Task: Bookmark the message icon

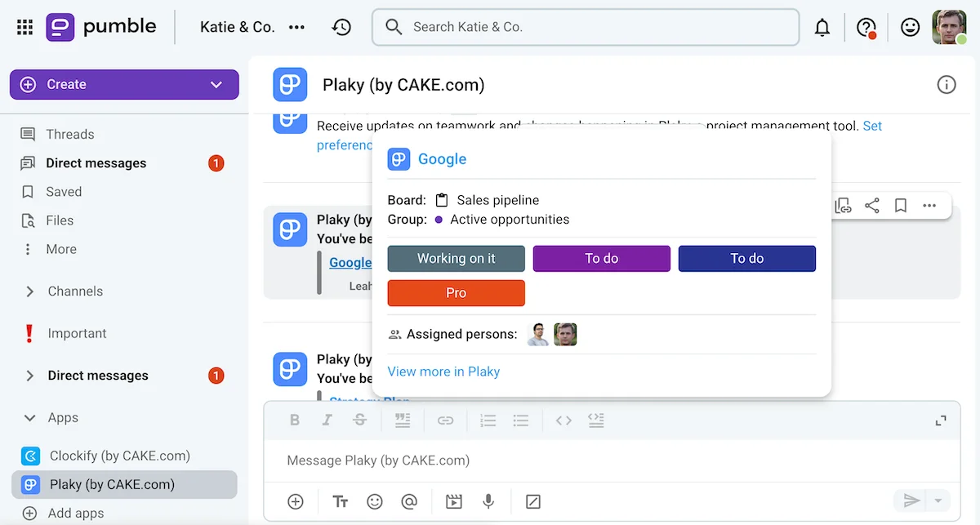Action: click(901, 206)
